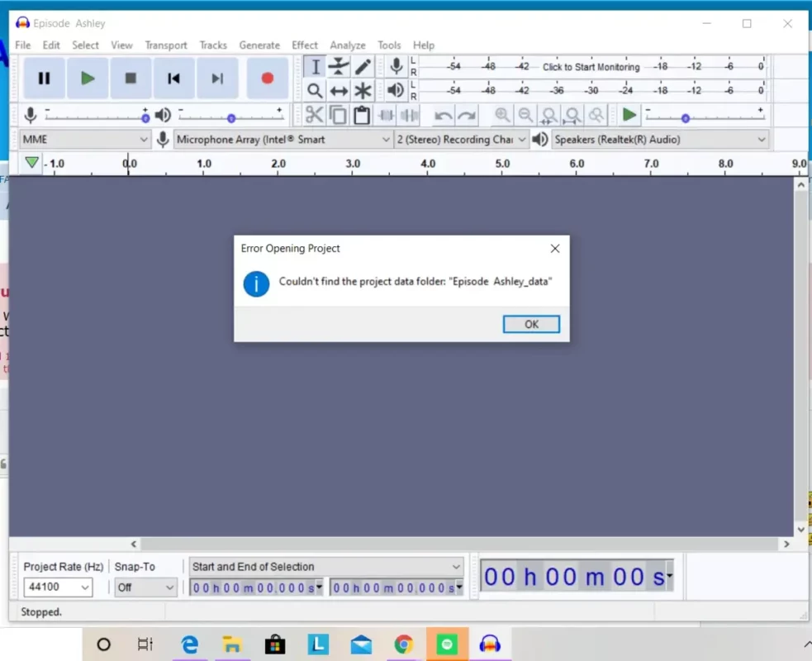Screen dimensions: 812x661
Task: Open Spotify from the taskbar
Action: click(x=447, y=644)
